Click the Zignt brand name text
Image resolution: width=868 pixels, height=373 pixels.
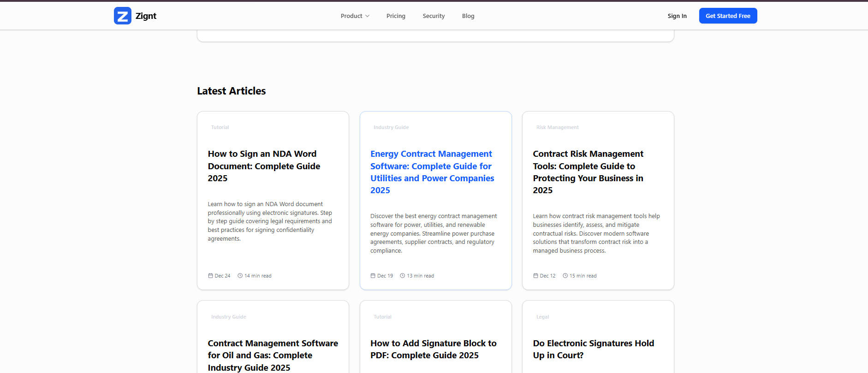coord(146,16)
